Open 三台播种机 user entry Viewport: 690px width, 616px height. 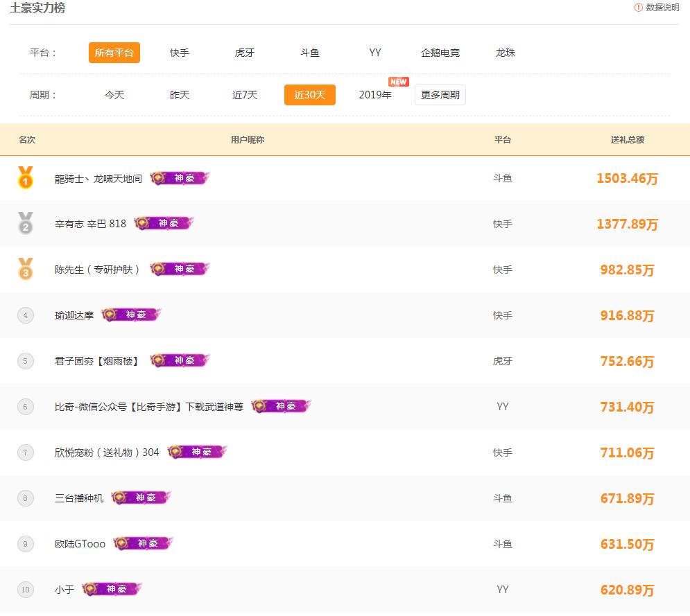coord(79,498)
